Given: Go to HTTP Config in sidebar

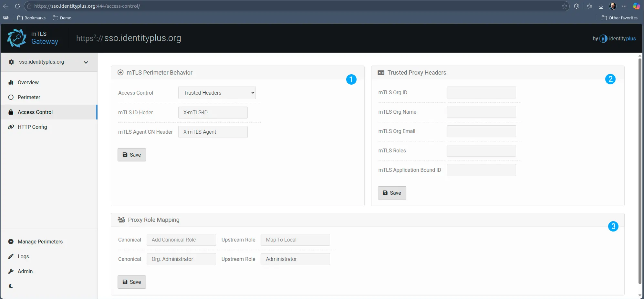Looking at the screenshot, I should [x=32, y=127].
